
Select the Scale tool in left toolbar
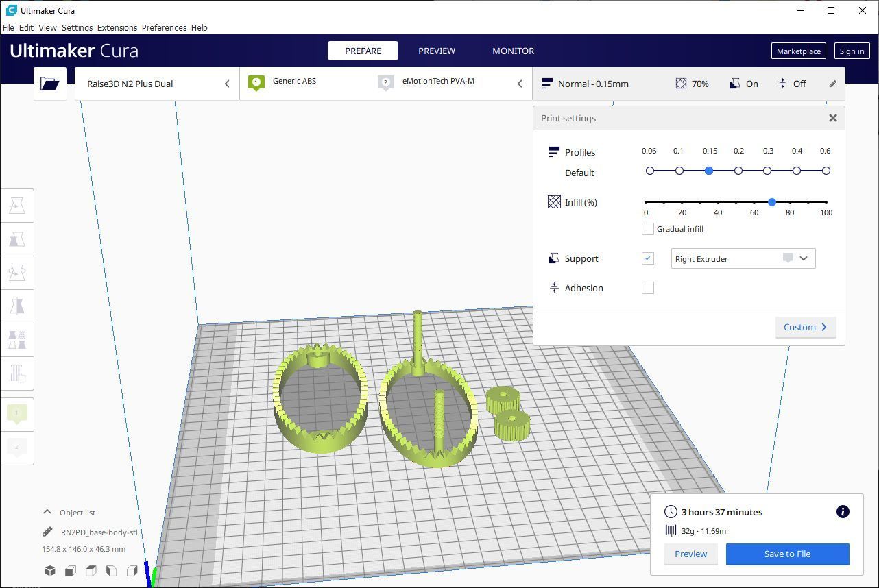tap(17, 239)
